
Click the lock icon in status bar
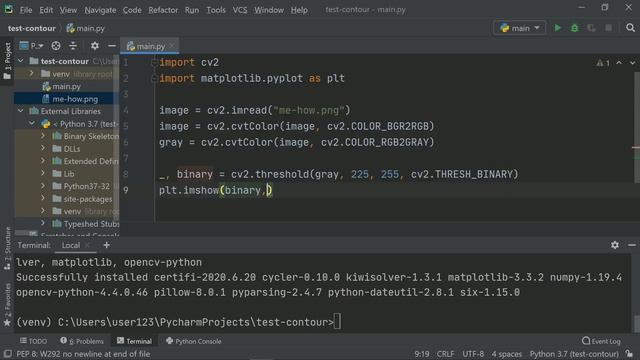click(x=629, y=354)
